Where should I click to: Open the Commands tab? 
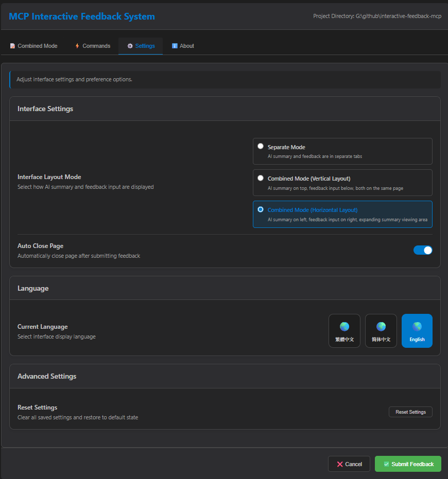(x=93, y=46)
